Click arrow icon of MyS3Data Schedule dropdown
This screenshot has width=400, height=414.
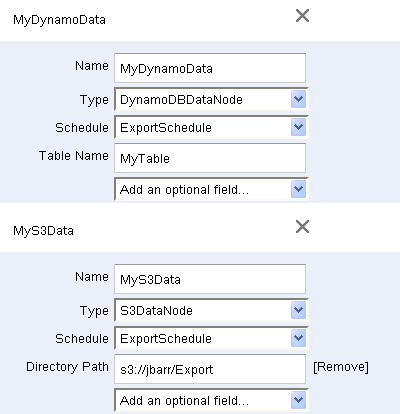coord(298,338)
